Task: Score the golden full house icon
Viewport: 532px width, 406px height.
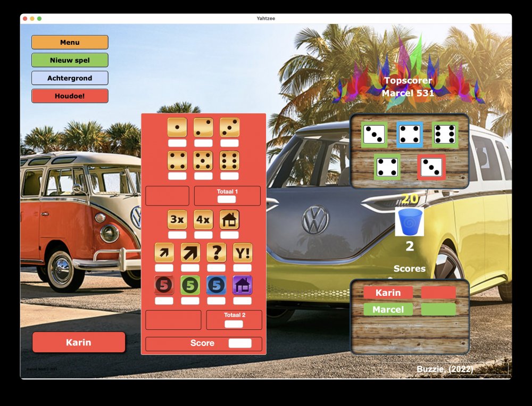Action: 229,219
